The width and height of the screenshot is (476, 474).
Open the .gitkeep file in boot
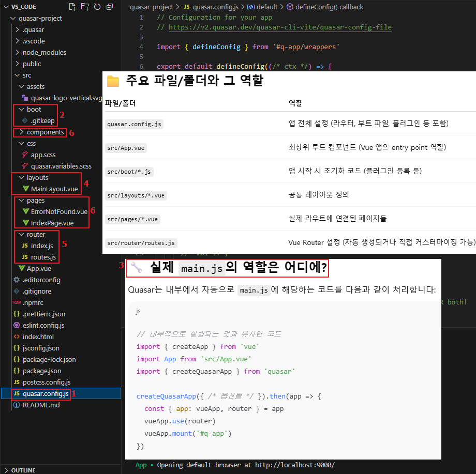(x=42, y=121)
